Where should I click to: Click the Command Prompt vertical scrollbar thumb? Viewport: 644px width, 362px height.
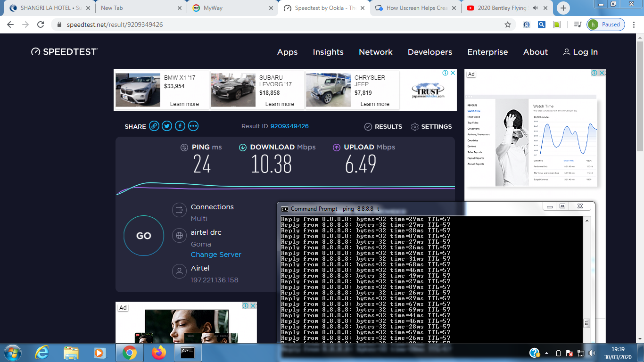[586, 323]
